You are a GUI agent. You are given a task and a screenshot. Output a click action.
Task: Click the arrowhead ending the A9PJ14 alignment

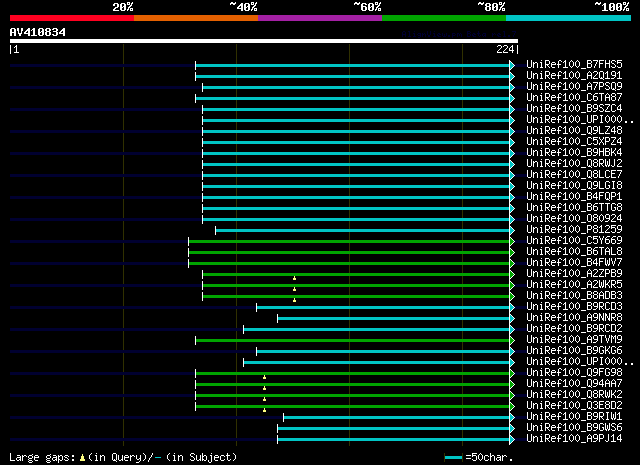click(x=512, y=440)
